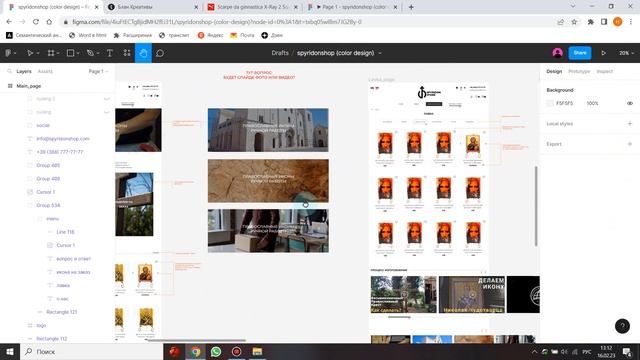Share this page from address bar

coord(560,22)
